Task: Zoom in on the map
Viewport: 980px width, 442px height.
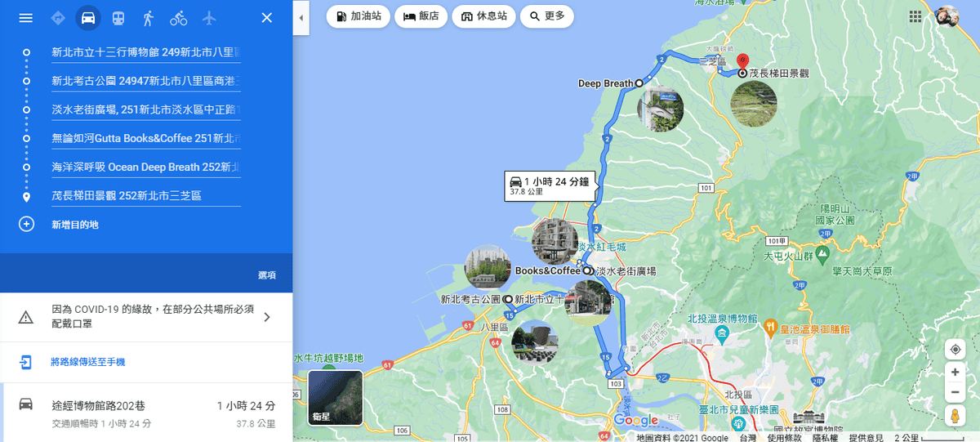Action: (x=955, y=373)
